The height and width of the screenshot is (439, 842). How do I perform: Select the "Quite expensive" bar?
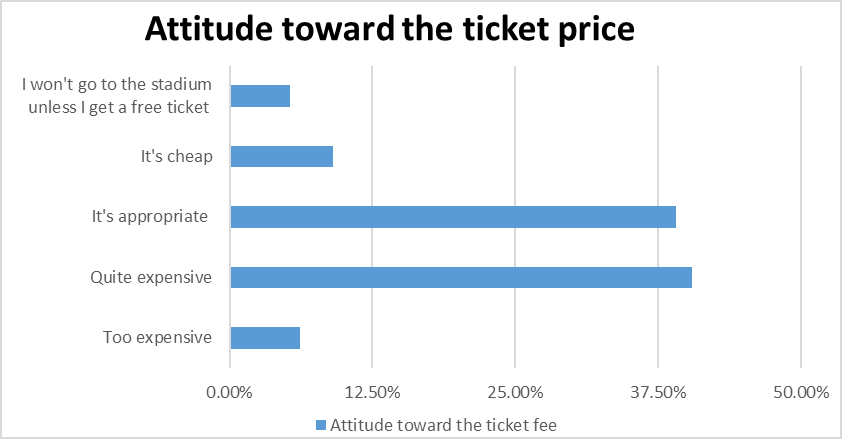(x=461, y=277)
